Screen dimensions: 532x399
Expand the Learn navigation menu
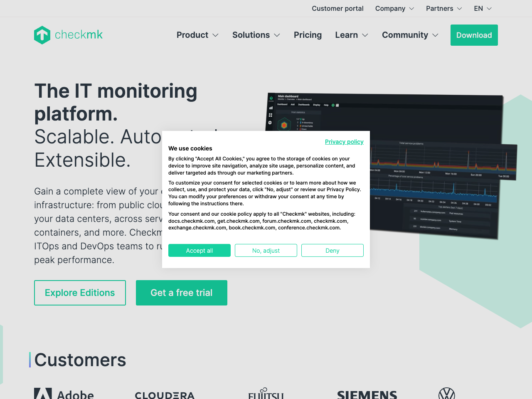click(x=352, y=35)
